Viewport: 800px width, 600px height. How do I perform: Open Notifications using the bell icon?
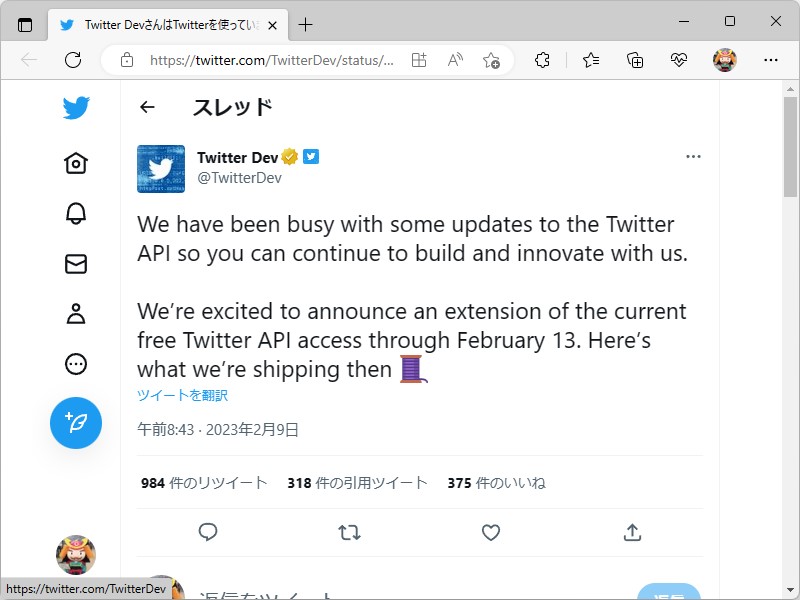(x=75, y=213)
